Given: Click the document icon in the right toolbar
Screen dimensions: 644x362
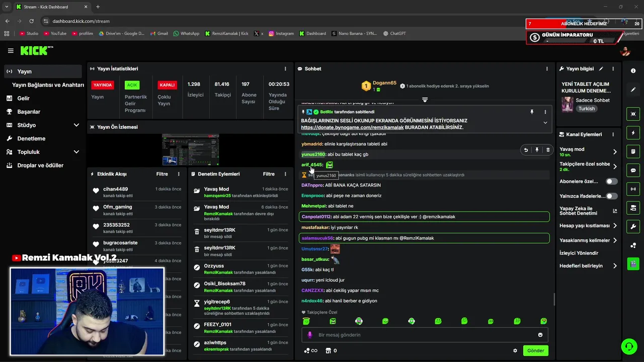Looking at the screenshot, I should [x=633, y=151].
